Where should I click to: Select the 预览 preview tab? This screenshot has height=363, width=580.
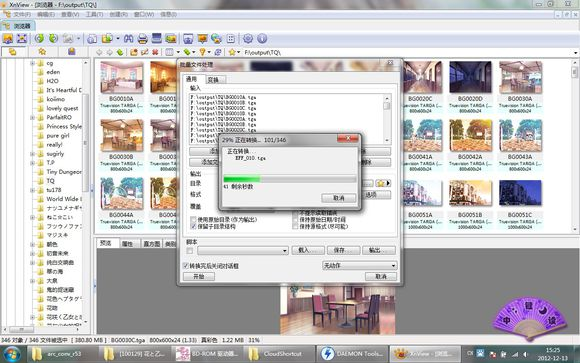[106, 243]
